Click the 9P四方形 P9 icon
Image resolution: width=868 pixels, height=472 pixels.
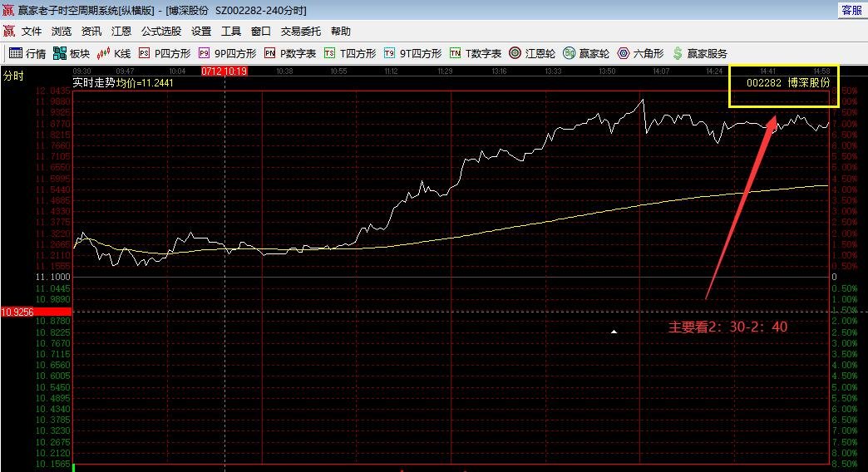(x=204, y=53)
